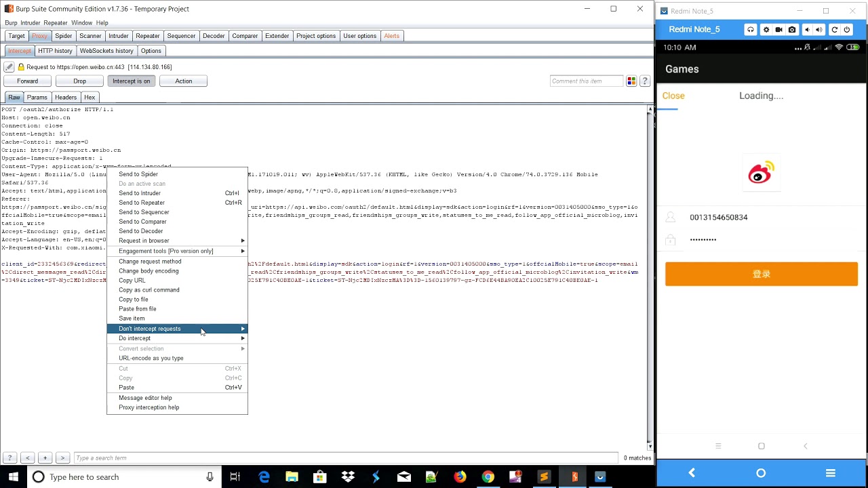Open the Hex view tab
Viewport: 868px width, 488px height.
point(90,98)
